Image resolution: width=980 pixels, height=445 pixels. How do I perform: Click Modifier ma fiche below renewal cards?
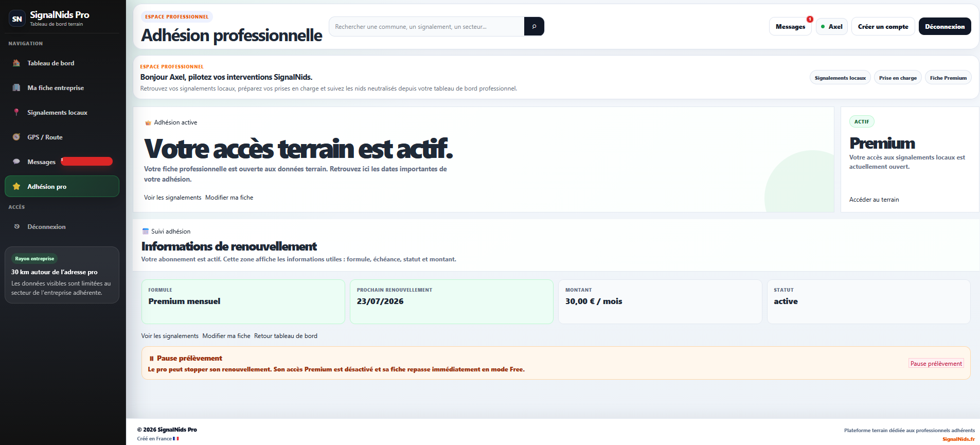226,336
